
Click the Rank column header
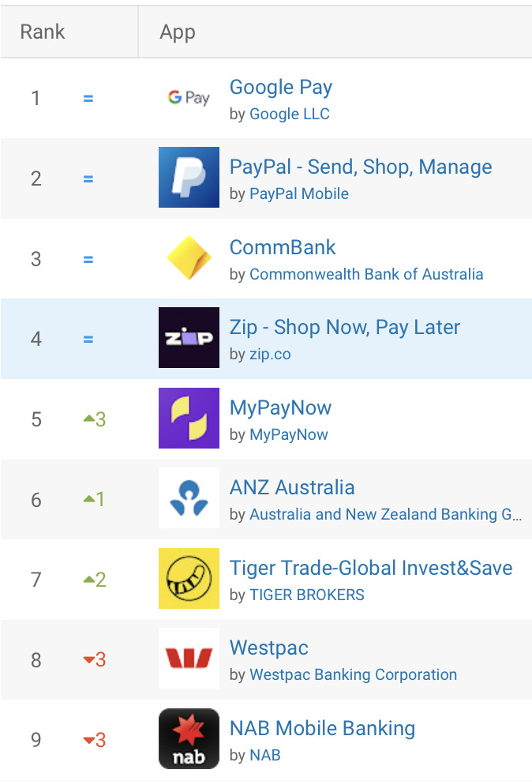[x=43, y=32]
